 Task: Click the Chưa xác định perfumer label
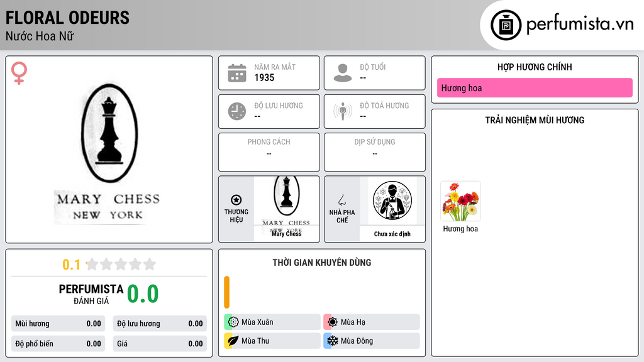pyautogui.click(x=392, y=234)
